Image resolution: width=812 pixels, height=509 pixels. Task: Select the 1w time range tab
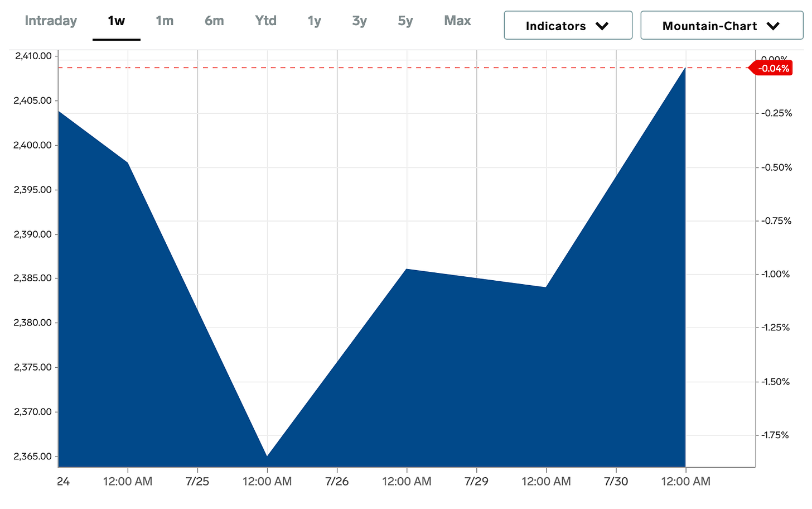(x=117, y=21)
